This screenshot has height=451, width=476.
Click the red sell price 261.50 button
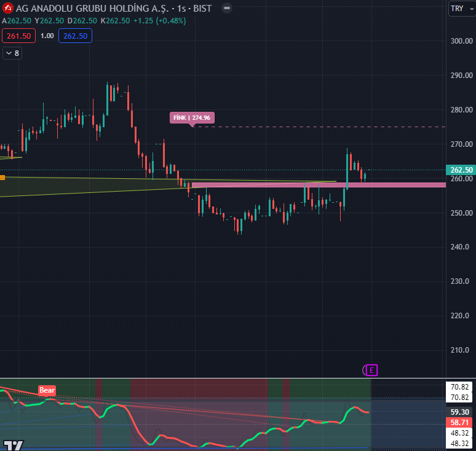[19, 36]
